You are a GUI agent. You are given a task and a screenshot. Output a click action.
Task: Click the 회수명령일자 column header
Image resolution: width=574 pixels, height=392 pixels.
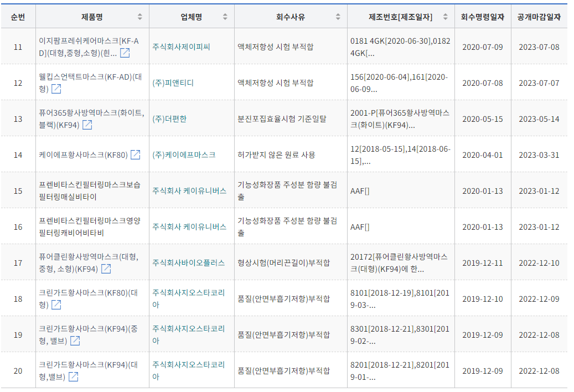point(483,17)
